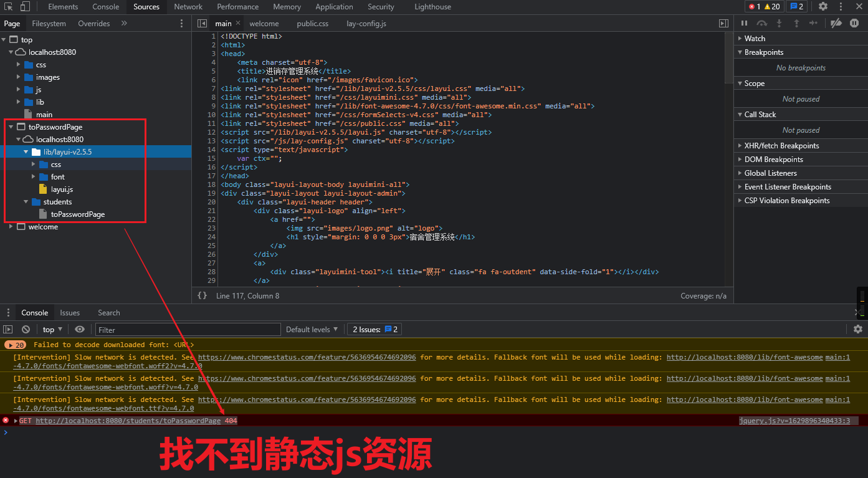Screen dimensions: 868x478
Task: Open the Application panel tab
Action: click(334, 7)
